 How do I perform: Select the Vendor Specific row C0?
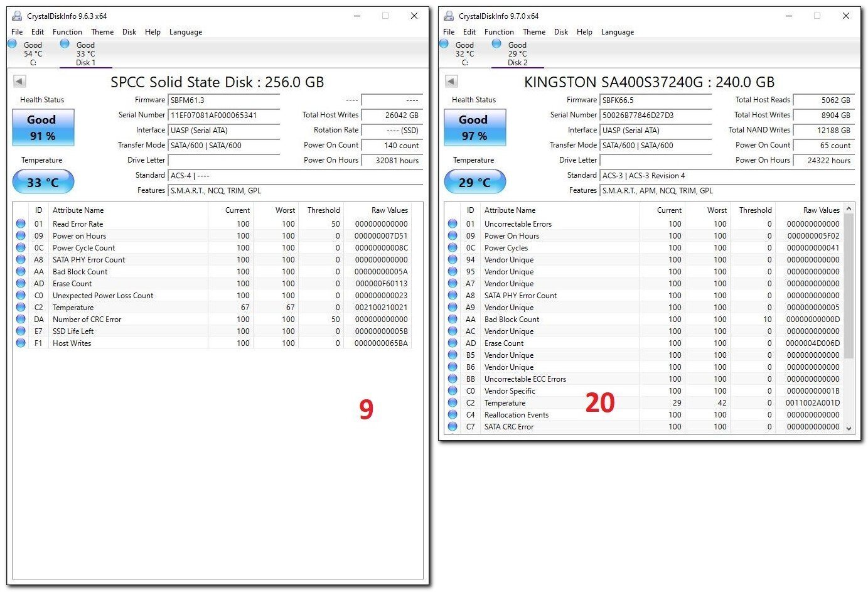click(645, 390)
